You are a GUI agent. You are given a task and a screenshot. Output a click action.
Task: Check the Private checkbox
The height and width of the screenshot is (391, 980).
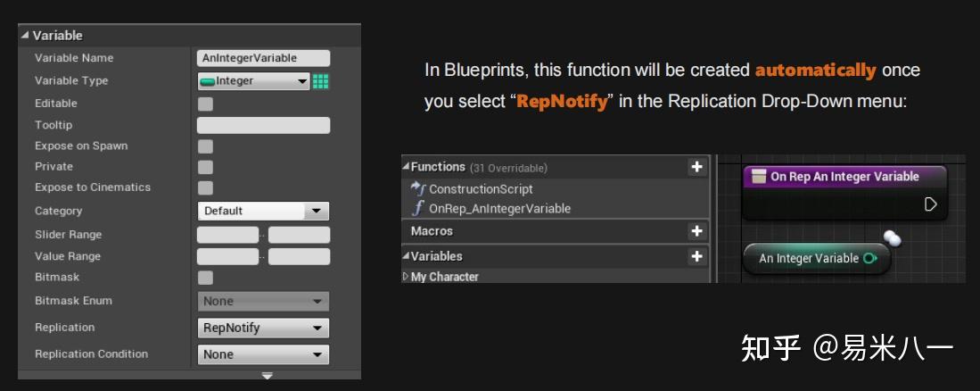tap(205, 167)
